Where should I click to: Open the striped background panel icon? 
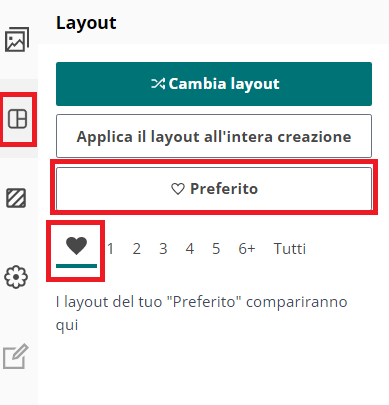point(16,198)
